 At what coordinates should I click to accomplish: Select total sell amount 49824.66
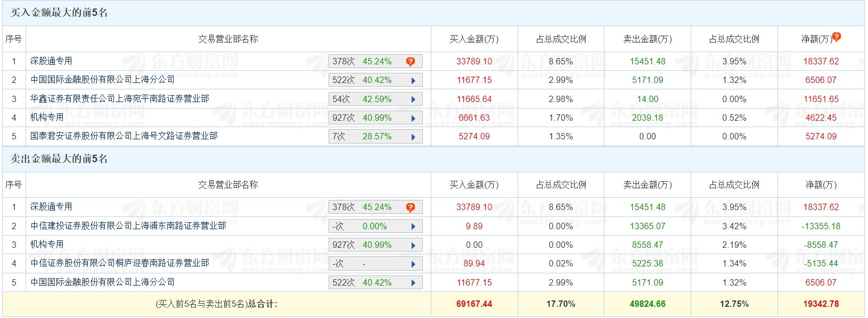pyautogui.click(x=648, y=304)
